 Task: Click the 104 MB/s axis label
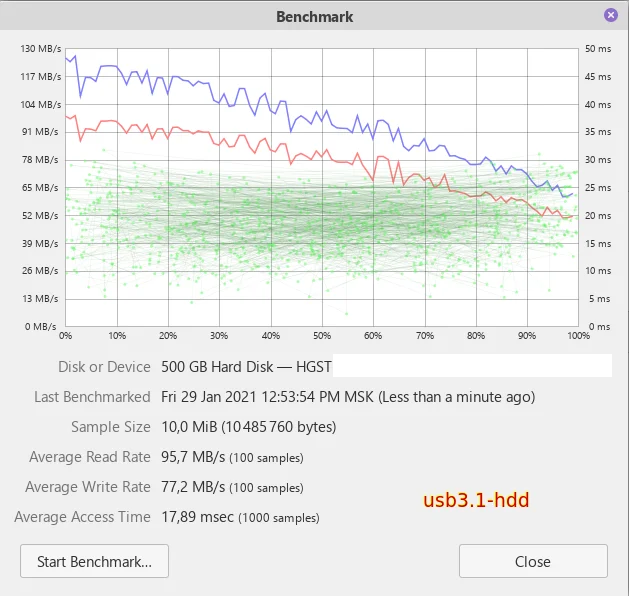tap(41, 105)
